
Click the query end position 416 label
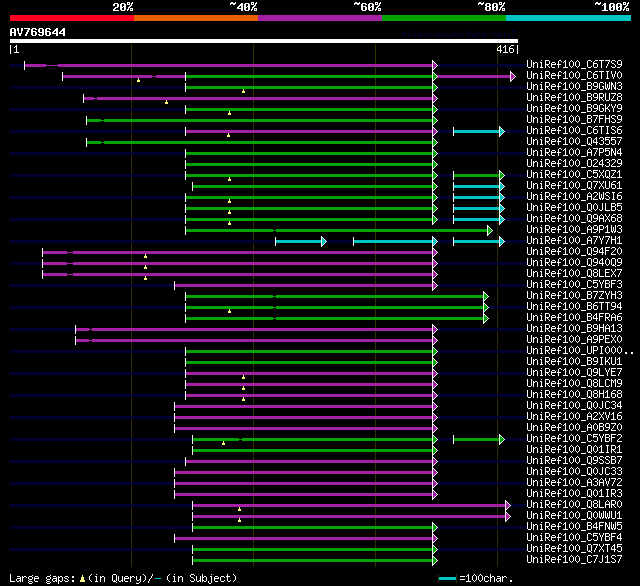505,49
